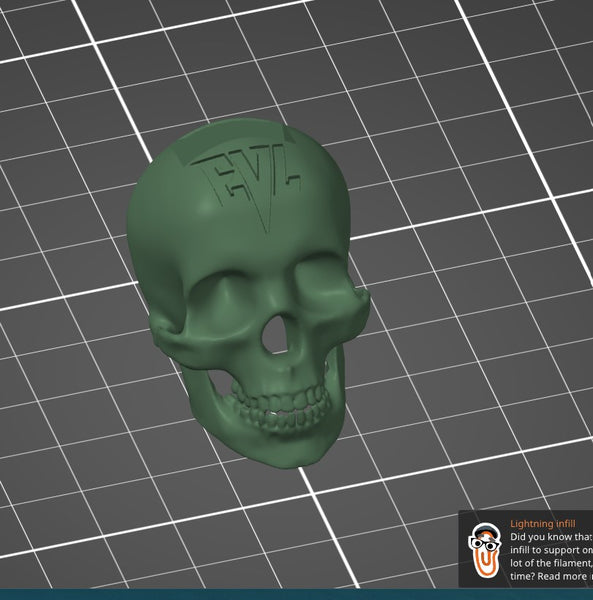Select the green skull model
The width and height of the screenshot is (593, 600).
(247, 293)
